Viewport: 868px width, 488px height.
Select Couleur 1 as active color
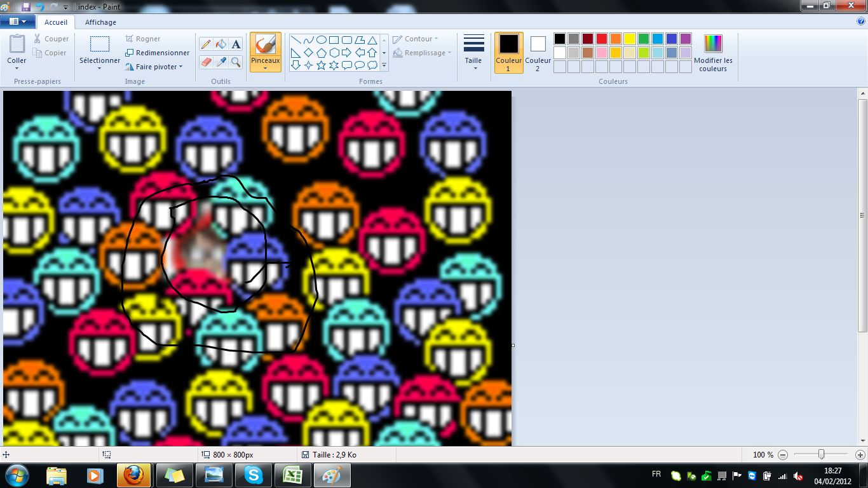[509, 53]
